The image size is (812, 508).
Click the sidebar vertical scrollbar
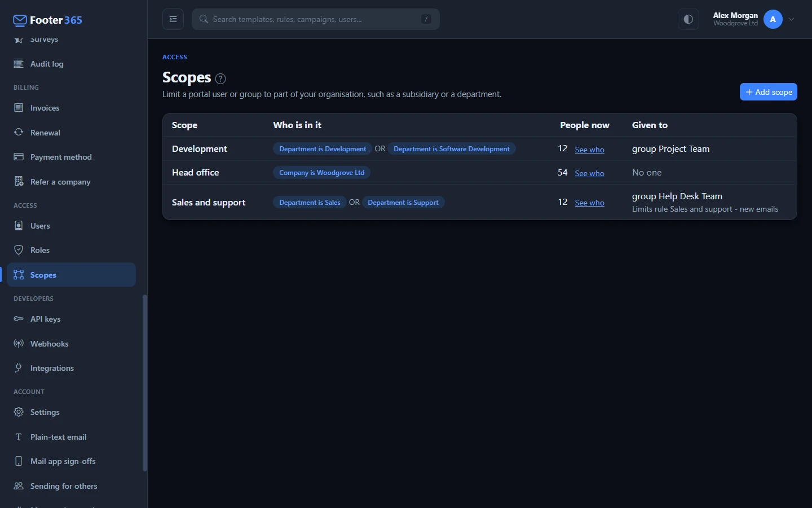click(144, 383)
